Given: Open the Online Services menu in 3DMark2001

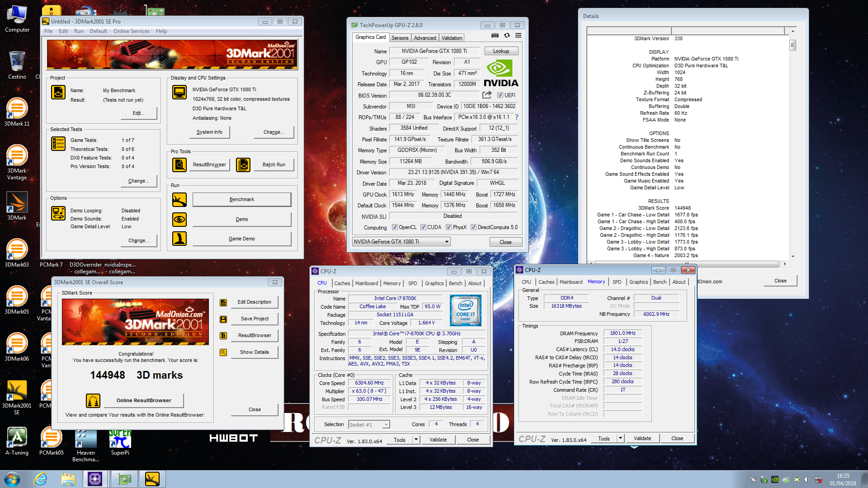Looking at the screenshot, I should pyautogui.click(x=131, y=31).
